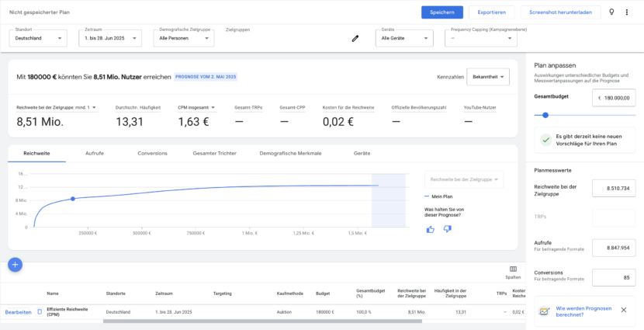This screenshot has width=644, height=330.
Task: Click the blue Speichern button
Action: tap(442, 12)
